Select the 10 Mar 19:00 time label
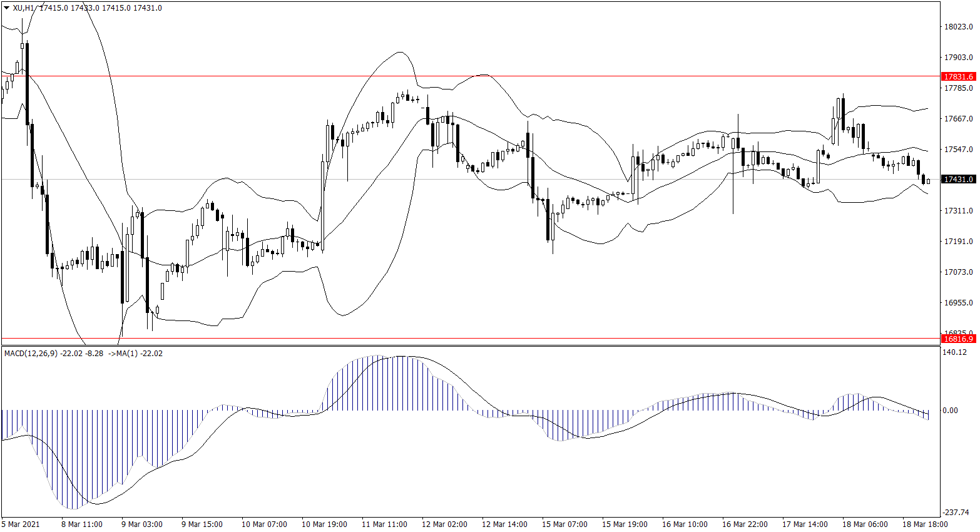 (x=324, y=524)
